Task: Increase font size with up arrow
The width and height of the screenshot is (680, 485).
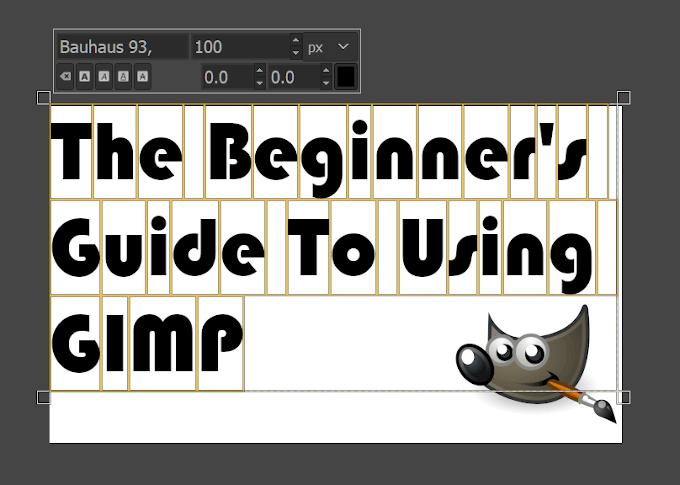Action: 295,41
